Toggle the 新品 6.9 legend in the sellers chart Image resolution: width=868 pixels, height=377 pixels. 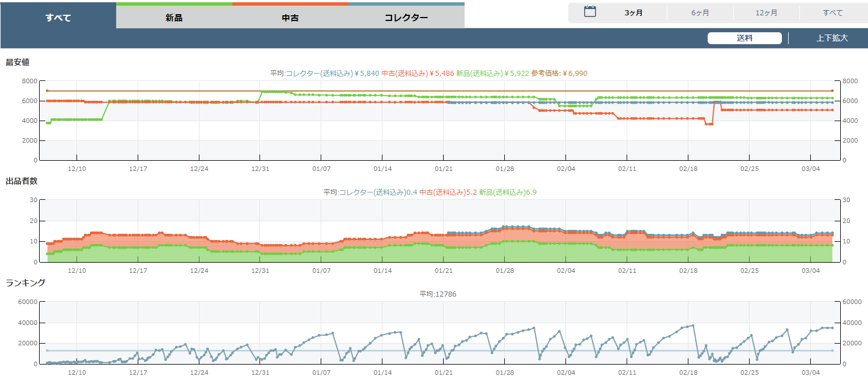(507, 192)
